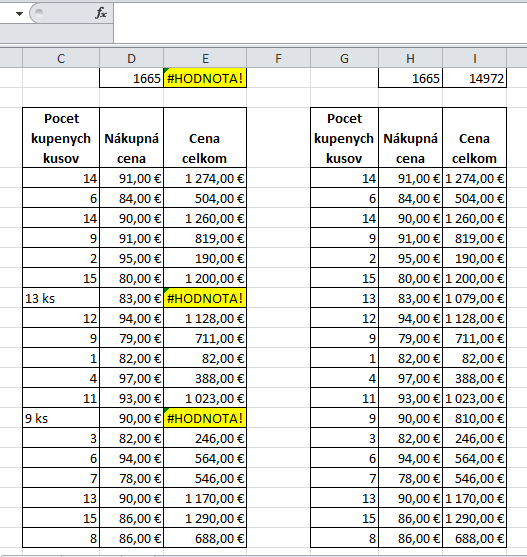This screenshot has width=527, height=557.
Task: Select the 810,00 € cell in column I
Action: [474, 418]
